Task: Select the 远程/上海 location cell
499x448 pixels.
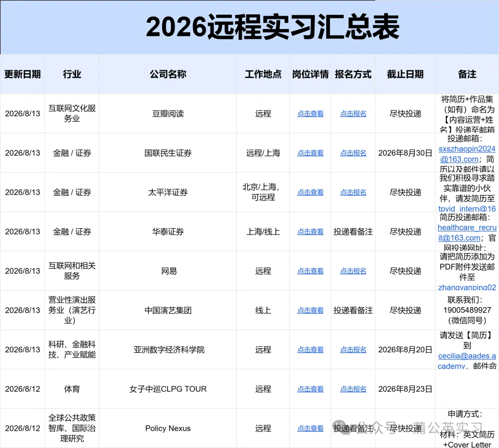Action: pos(263,153)
